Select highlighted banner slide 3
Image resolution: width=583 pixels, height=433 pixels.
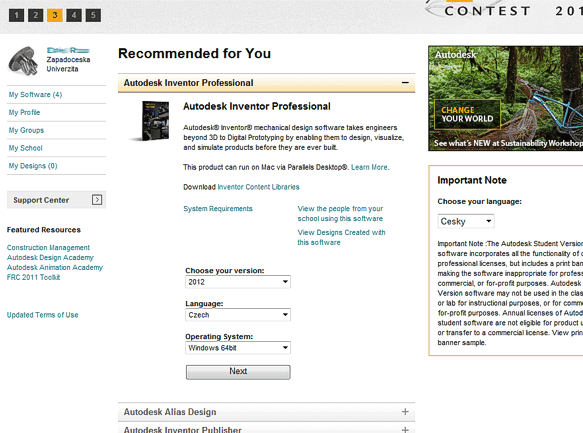(55, 15)
